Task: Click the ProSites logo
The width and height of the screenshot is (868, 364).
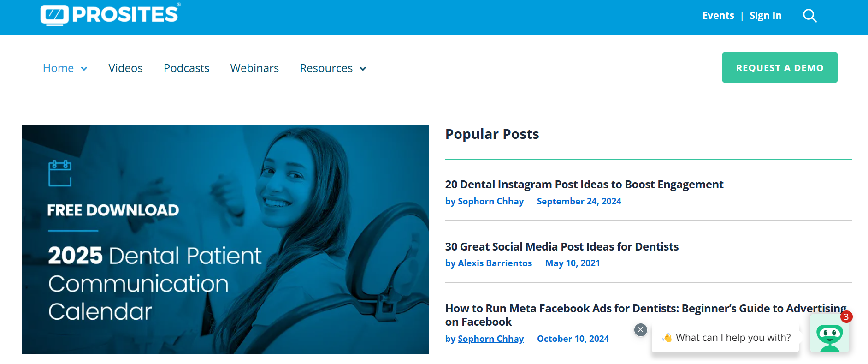Action: coord(110,14)
